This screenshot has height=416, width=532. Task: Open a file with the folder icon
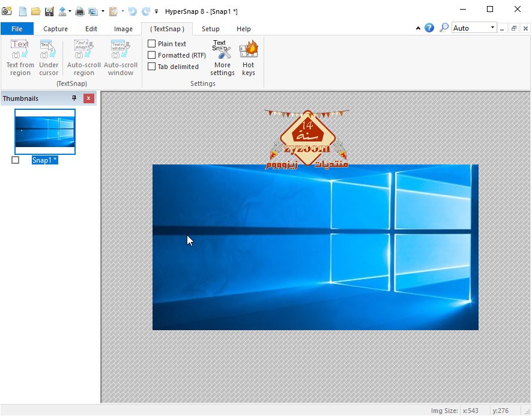coord(36,11)
